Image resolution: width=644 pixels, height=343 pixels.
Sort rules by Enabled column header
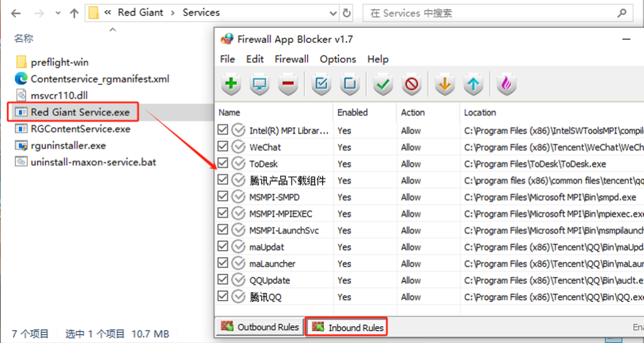pos(365,113)
